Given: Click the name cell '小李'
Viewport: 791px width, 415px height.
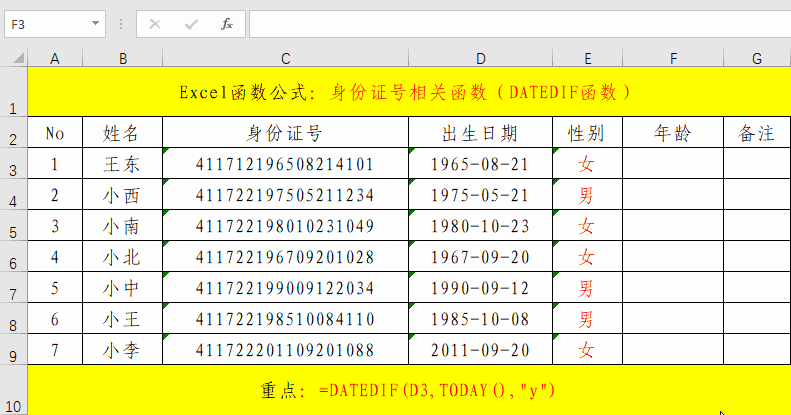Looking at the screenshot, I should tap(123, 349).
